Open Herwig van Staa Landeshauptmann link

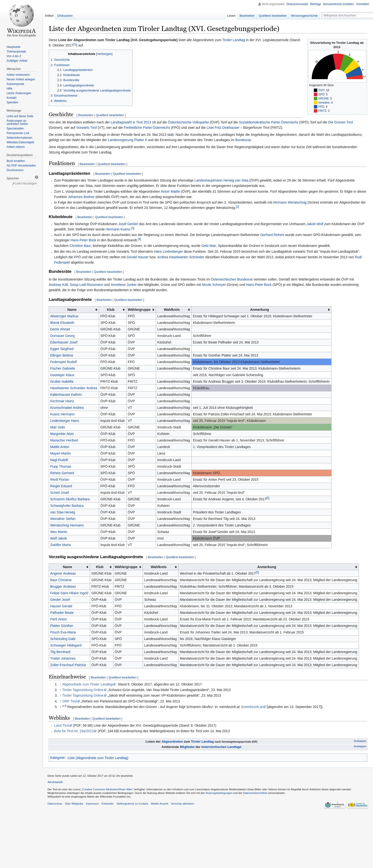(x=221, y=180)
